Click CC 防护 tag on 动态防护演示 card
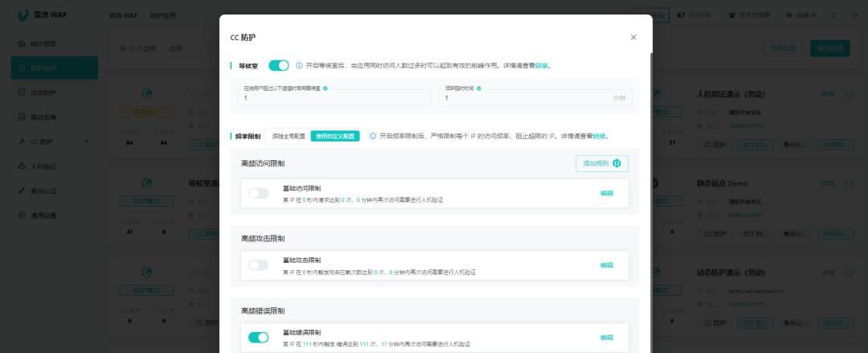The height and width of the screenshot is (353, 868). pos(714,322)
